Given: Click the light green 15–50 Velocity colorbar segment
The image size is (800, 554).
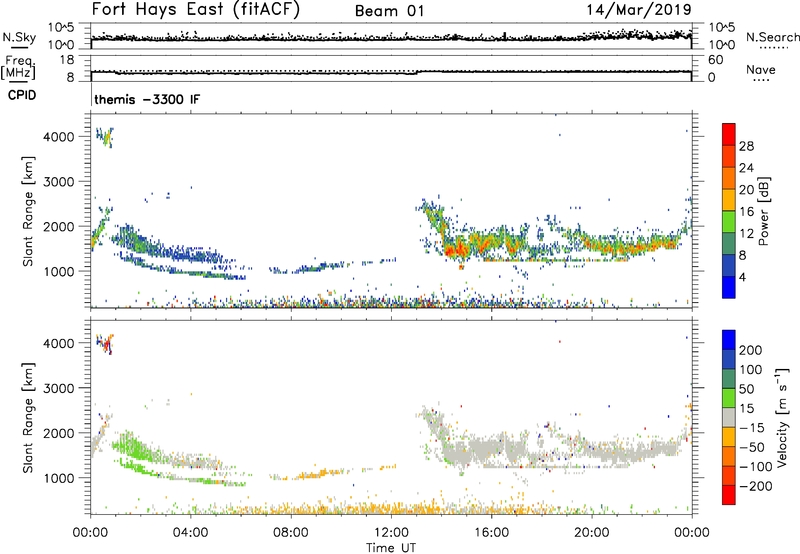Looking at the screenshot, I should 729,398.
